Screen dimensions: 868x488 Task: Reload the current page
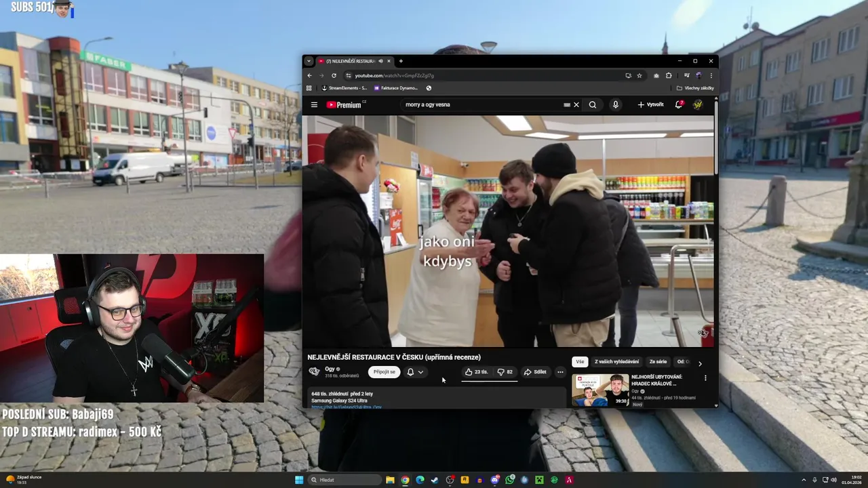[334, 76]
